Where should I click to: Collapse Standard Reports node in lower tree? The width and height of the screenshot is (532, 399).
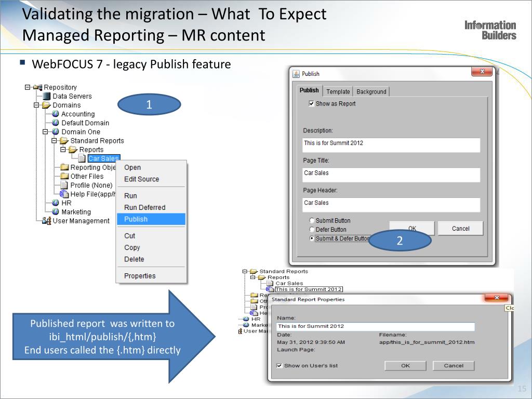[245, 271]
